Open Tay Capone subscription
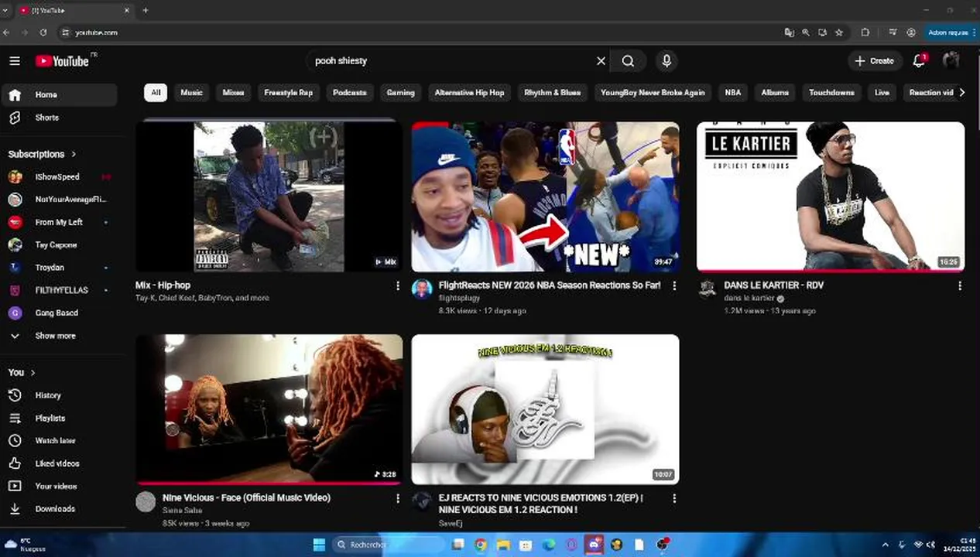980x557 pixels. 60,244
